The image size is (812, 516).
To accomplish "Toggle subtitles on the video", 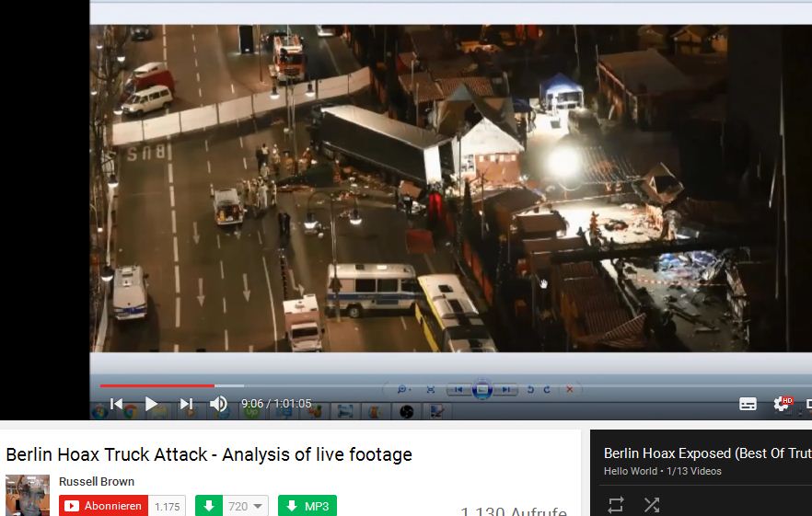I will 748,404.
